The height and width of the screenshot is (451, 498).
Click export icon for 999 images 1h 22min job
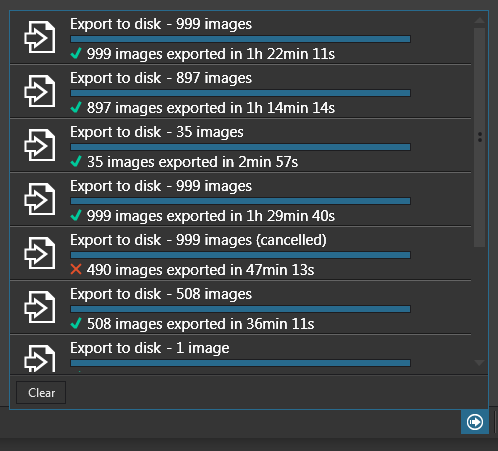[x=40, y=37]
